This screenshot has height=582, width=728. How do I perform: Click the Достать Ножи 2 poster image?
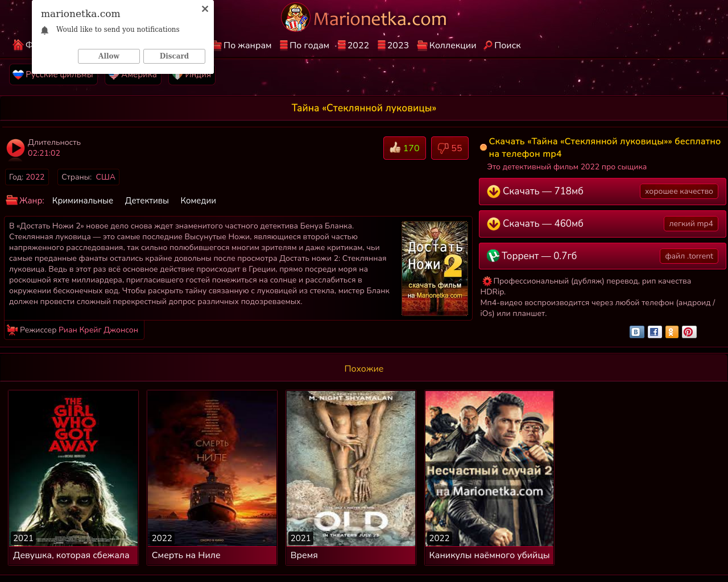435,268
